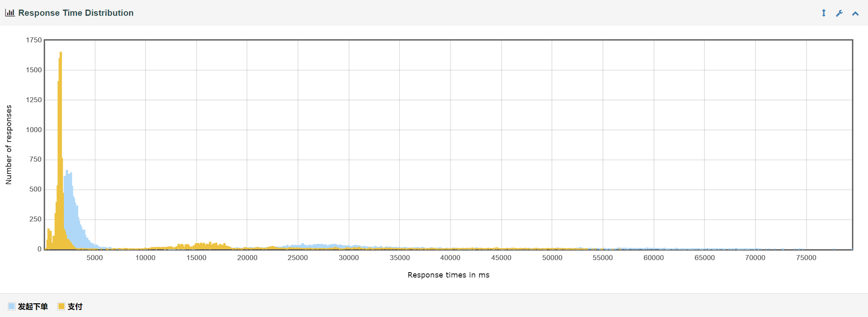
Task: Click the 1750 label on the y-axis
Action: [34, 40]
